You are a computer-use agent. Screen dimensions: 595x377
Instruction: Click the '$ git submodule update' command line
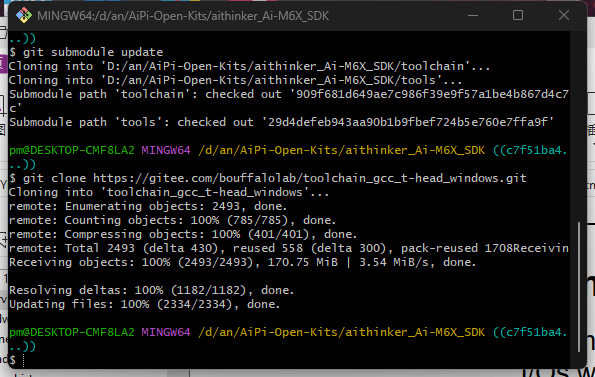point(86,52)
